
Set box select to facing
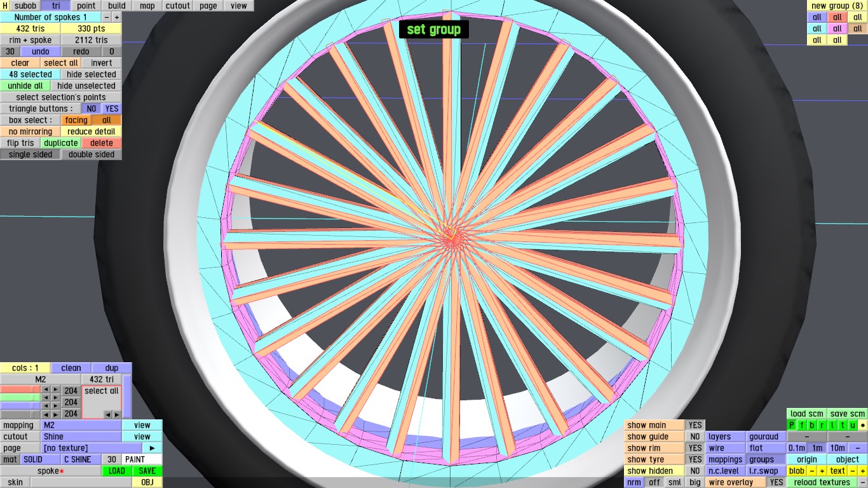coord(76,120)
